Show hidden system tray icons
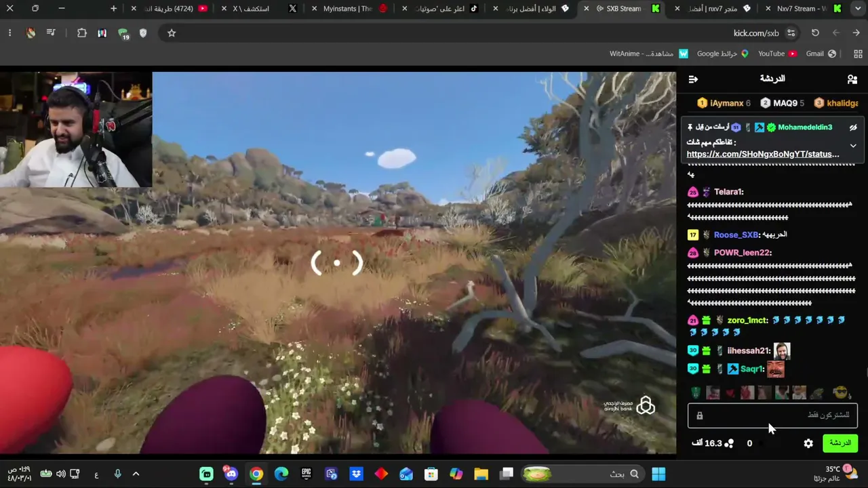The height and width of the screenshot is (488, 868). [x=136, y=474]
